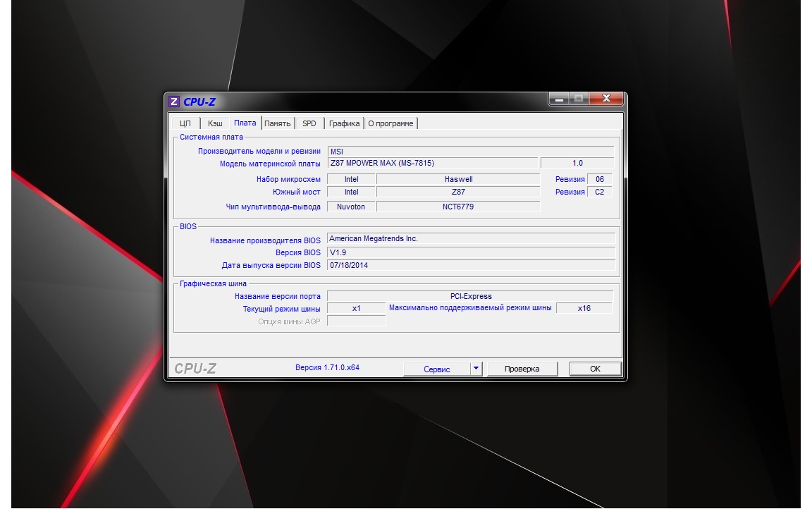The width and height of the screenshot is (812, 509).
Task: Switch to the Кэш tab
Action: (215, 123)
